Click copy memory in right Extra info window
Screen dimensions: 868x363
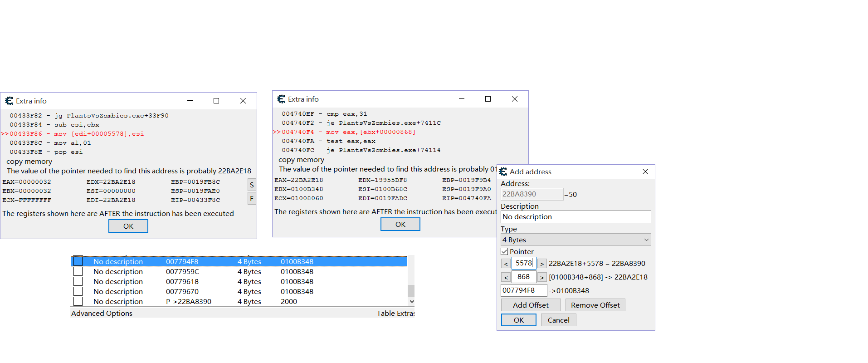click(x=301, y=160)
